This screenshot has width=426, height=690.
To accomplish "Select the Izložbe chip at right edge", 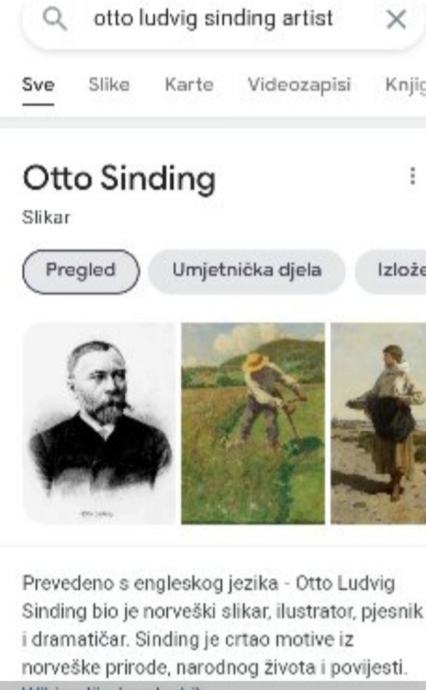I will click(x=391, y=271).
